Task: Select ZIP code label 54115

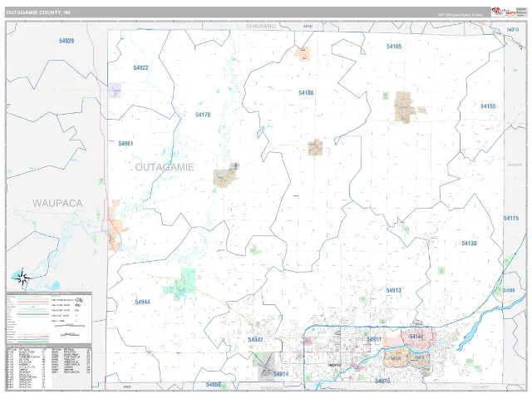Action: (x=511, y=218)
